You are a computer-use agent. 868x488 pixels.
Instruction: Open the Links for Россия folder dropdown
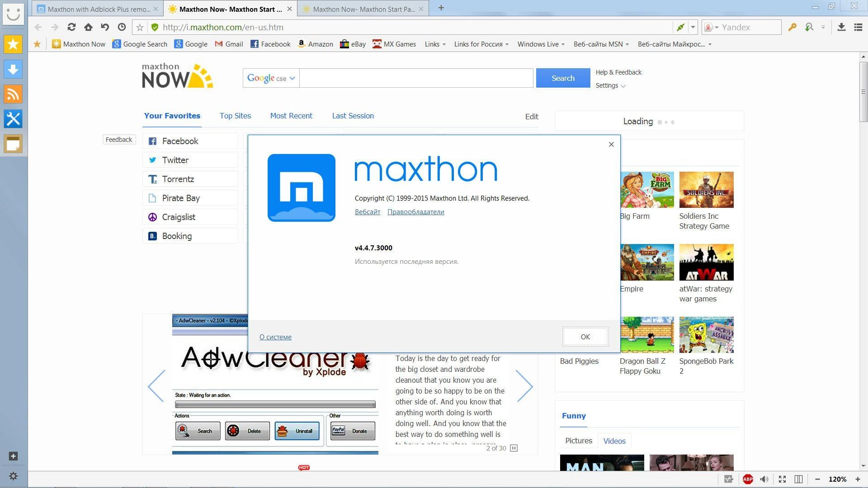pyautogui.click(x=481, y=44)
